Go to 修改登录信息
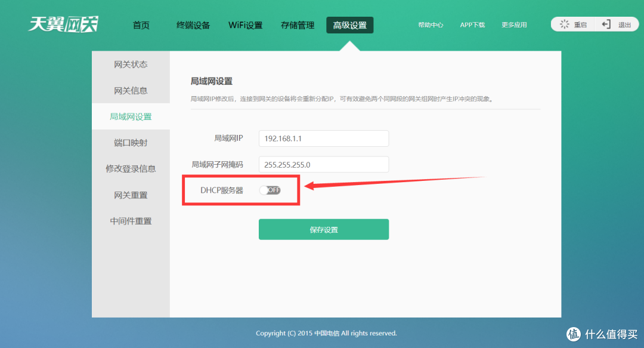Viewport: 644px width, 348px height. [131, 168]
